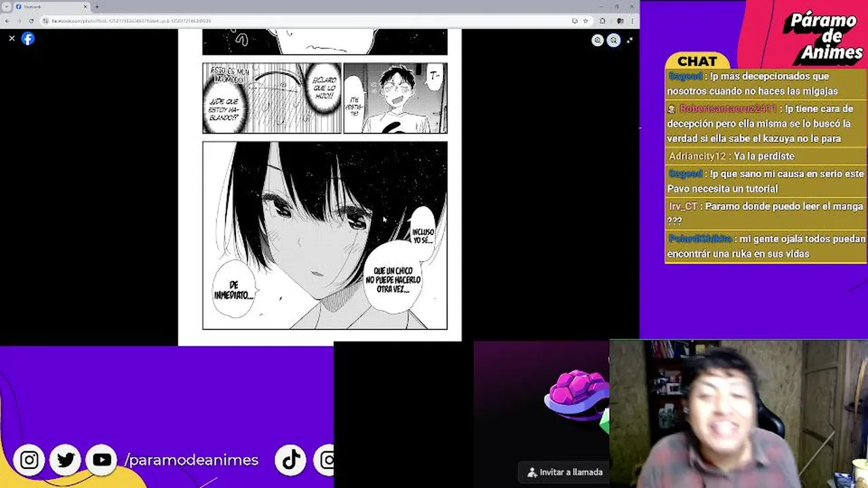Click the streamer webcam feed
Image resolution: width=868 pixels, height=488 pixels.
click(738, 413)
